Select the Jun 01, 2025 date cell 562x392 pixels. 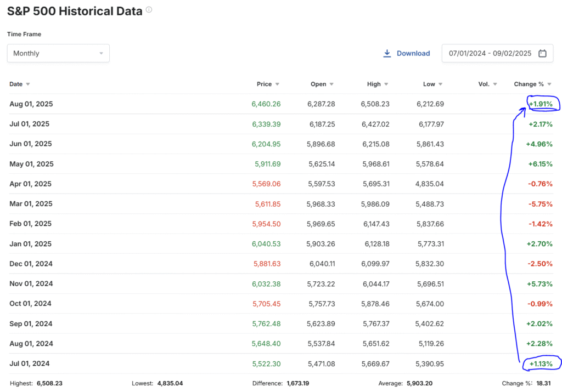tap(31, 144)
